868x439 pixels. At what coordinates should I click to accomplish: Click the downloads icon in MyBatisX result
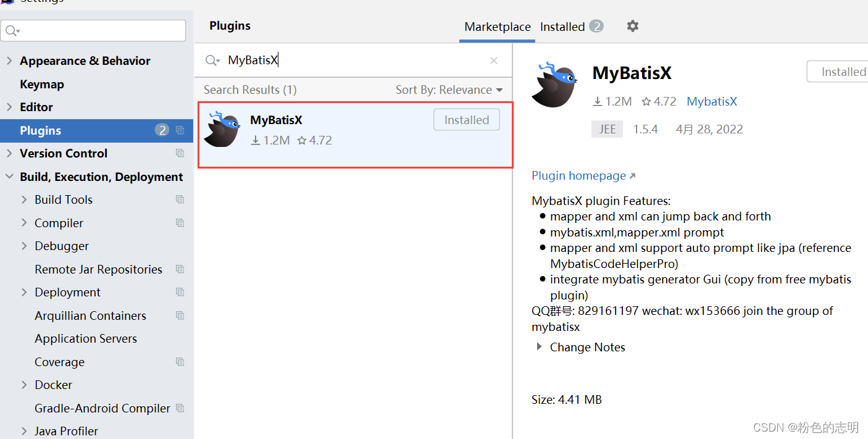255,141
